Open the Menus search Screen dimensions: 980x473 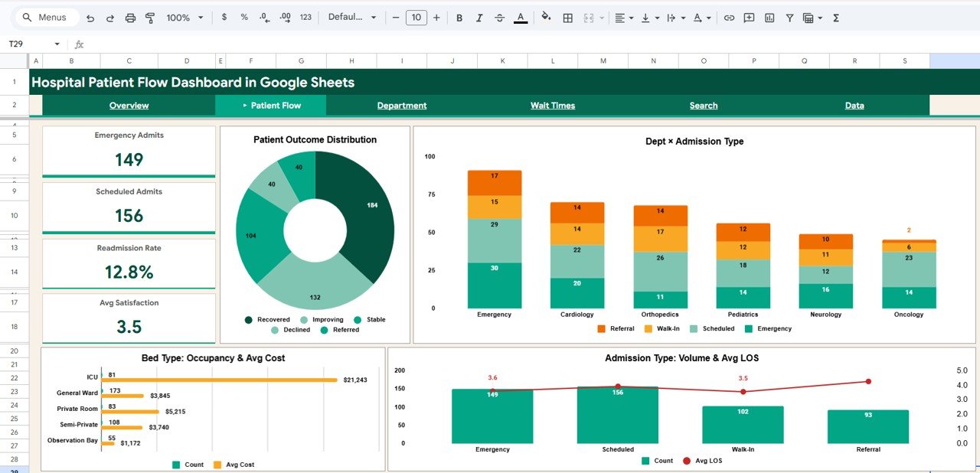tap(46, 17)
